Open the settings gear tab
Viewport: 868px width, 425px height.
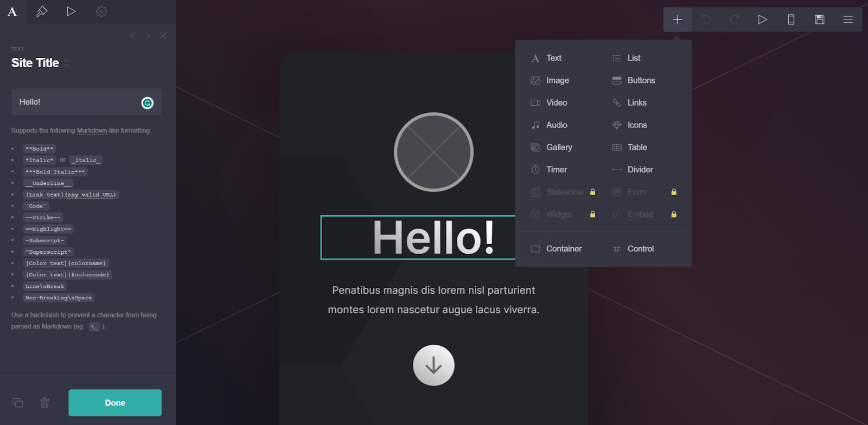point(101,11)
